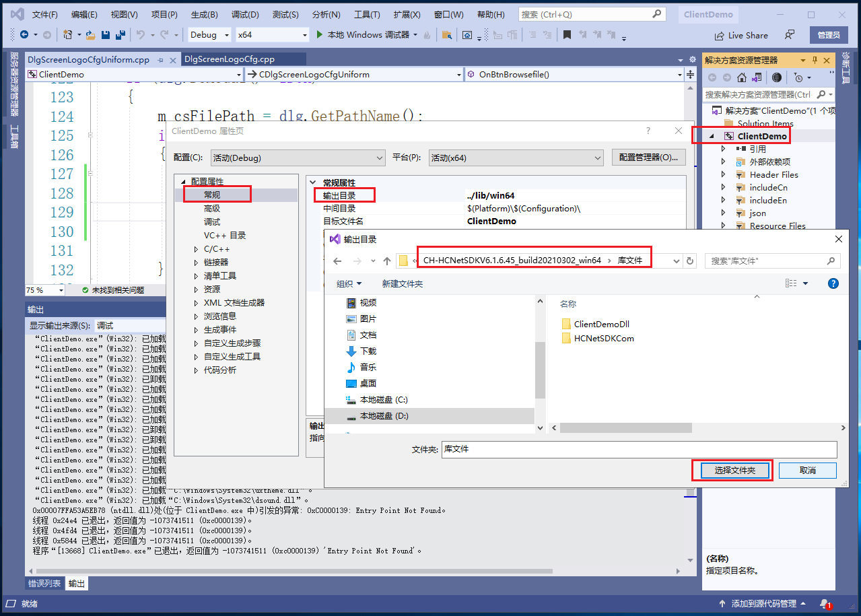Click the new project toolbar icon
This screenshot has width=861, height=616.
tap(67, 34)
